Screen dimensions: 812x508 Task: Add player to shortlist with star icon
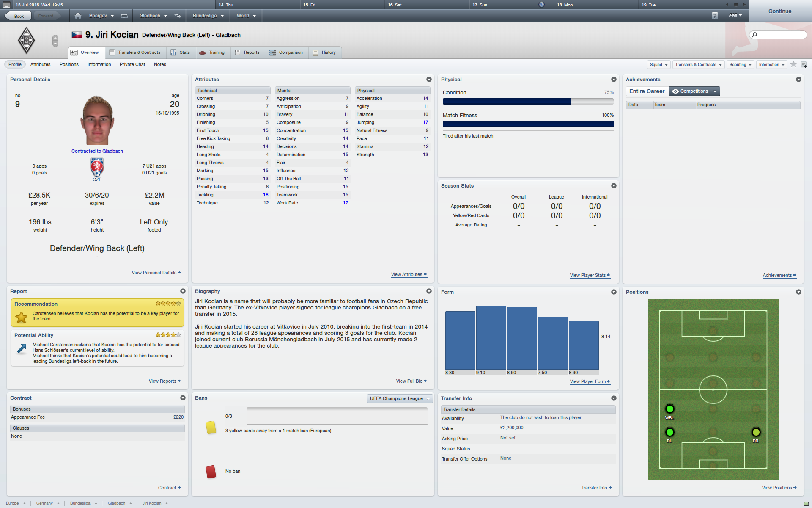(793, 64)
